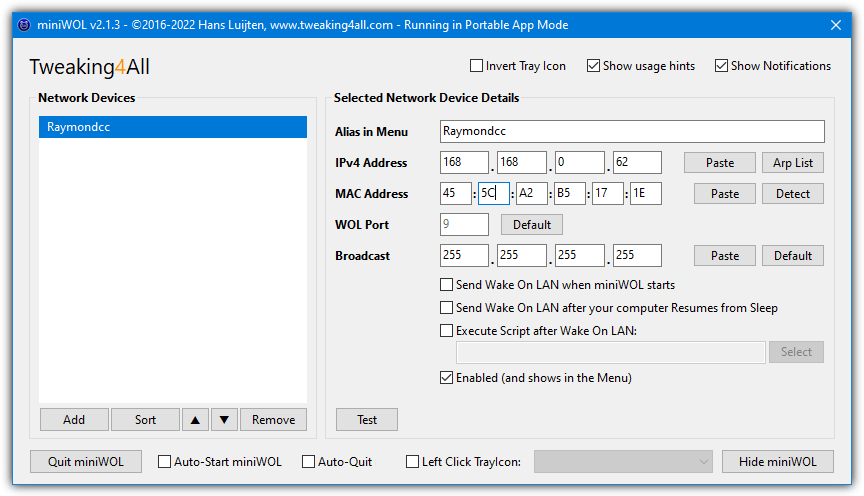Enable the Invert Tray Icon checkbox
This screenshot has height=496, width=864.
(476, 66)
